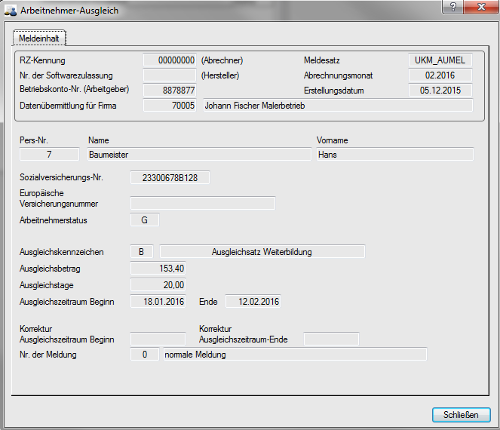Screen dimensions: 500x430
Task: Click the Ausgleichsatz Weiterbildung description field
Action: tap(262, 251)
